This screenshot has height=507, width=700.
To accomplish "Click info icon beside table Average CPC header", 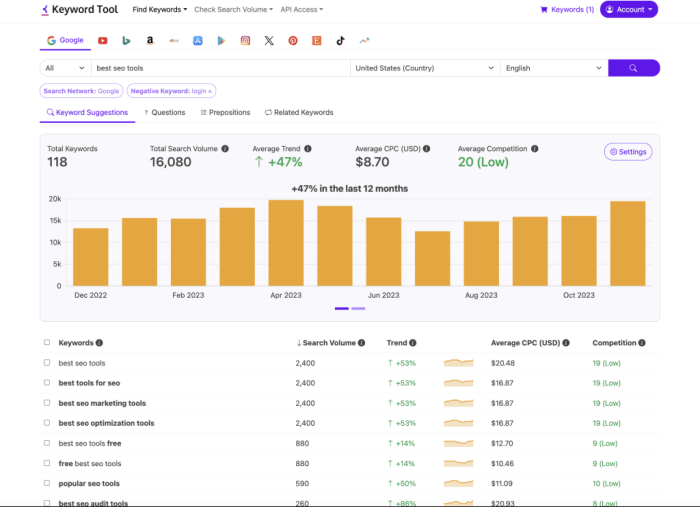I will point(566,343).
